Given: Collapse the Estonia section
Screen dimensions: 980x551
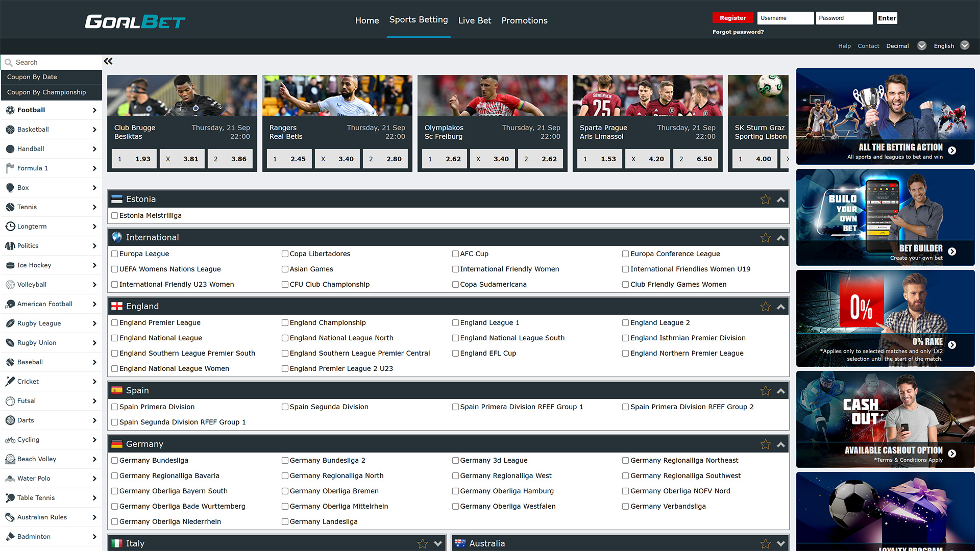Looking at the screenshot, I should coord(781,200).
